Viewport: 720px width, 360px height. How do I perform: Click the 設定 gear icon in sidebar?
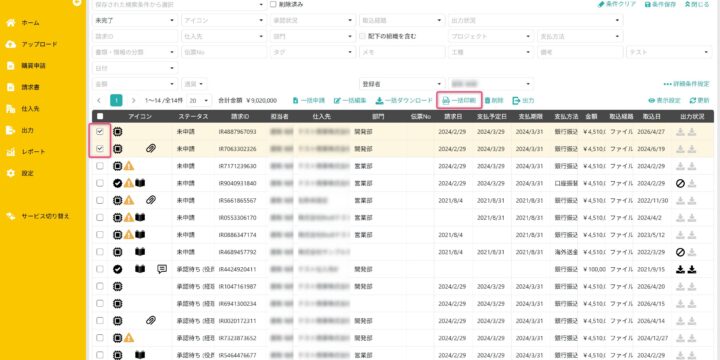coord(11,174)
